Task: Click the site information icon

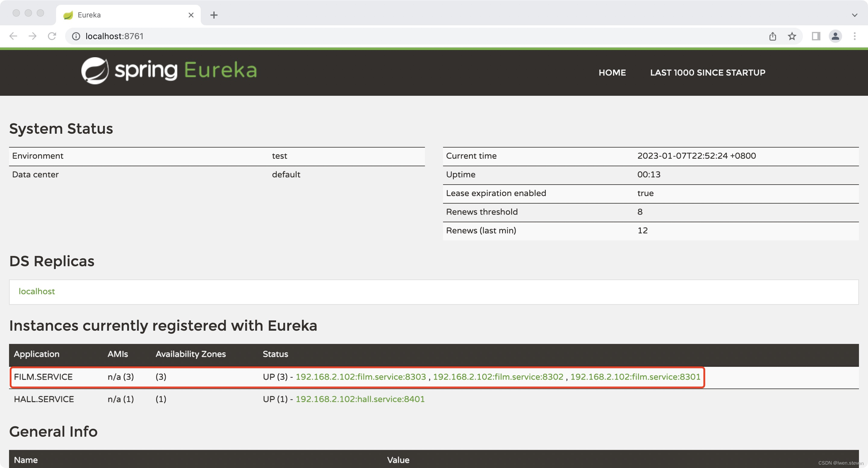Action: 76,36
